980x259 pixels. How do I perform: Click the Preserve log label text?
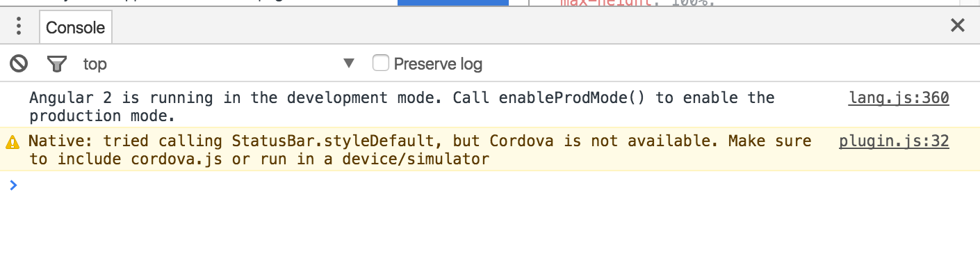(x=438, y=64)
